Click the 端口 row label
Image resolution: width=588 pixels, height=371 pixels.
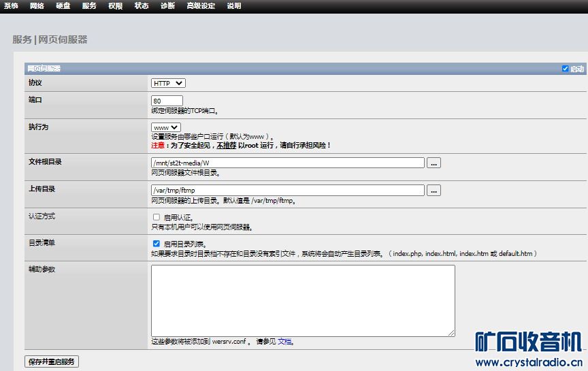pos(35,99)
